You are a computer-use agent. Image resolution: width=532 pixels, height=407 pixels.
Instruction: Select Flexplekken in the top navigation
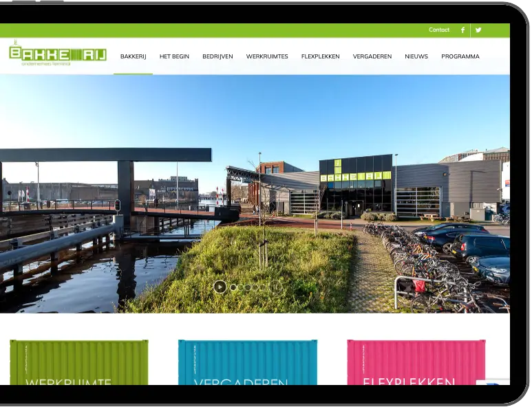tap(320, 56)
